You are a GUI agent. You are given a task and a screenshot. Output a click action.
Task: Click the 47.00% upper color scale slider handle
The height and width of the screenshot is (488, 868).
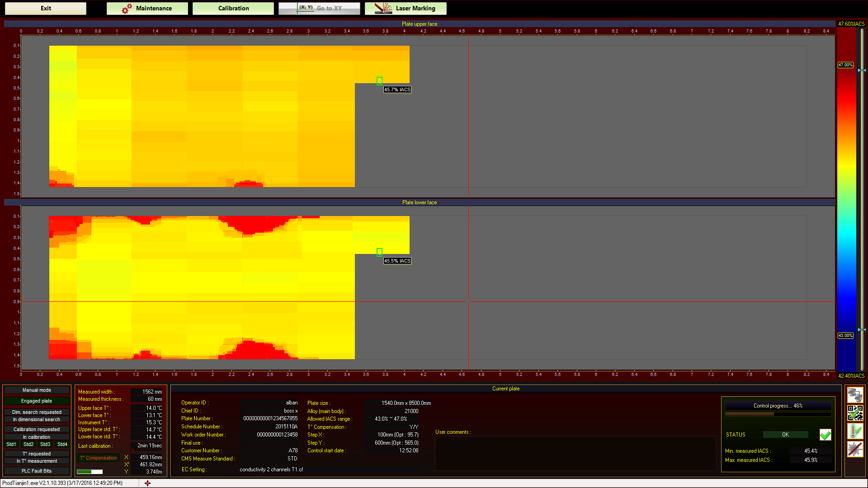pos(862,70)
